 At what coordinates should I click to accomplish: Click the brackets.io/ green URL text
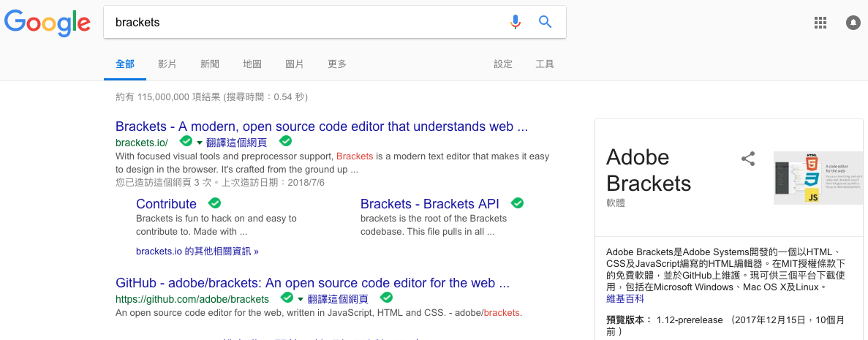tap(142, 143)
